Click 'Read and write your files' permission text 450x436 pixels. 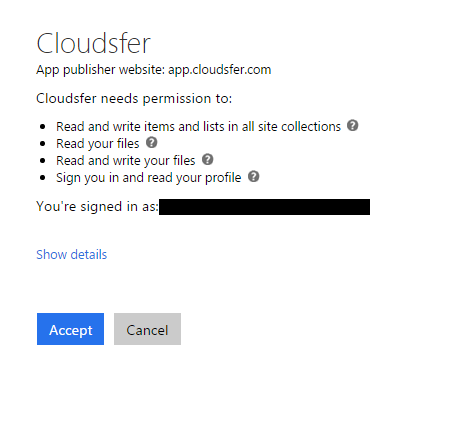tap(126, 161)
